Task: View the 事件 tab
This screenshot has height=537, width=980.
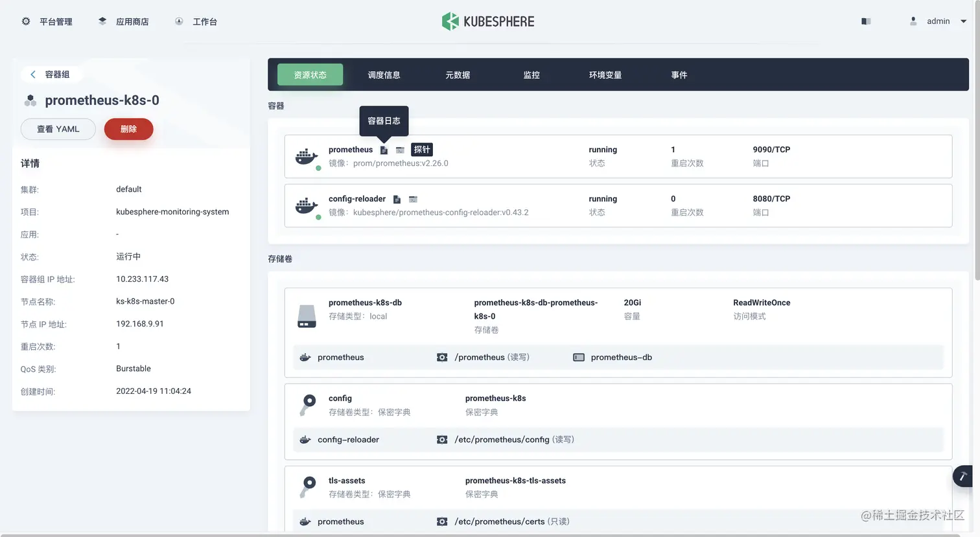Action: (679, 75)
